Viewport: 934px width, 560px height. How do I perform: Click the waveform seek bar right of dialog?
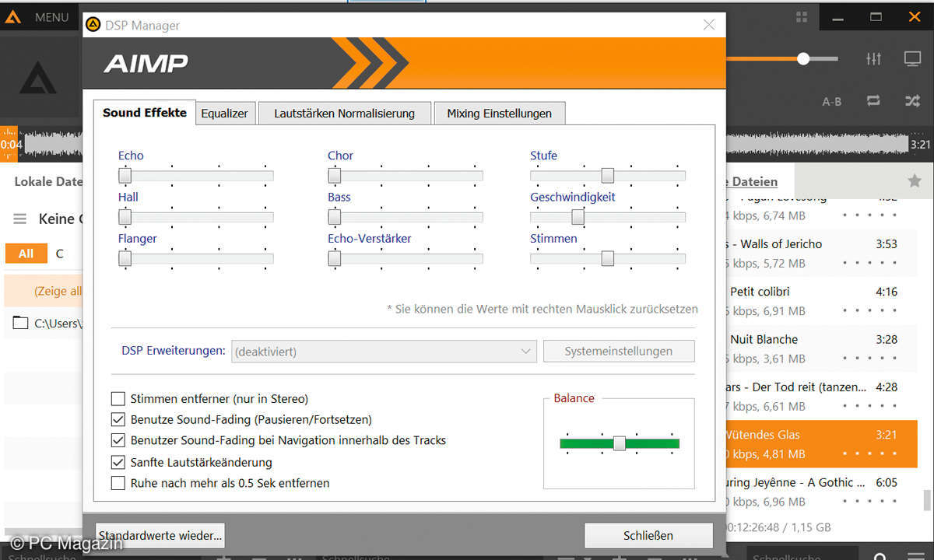pos(816,145)
